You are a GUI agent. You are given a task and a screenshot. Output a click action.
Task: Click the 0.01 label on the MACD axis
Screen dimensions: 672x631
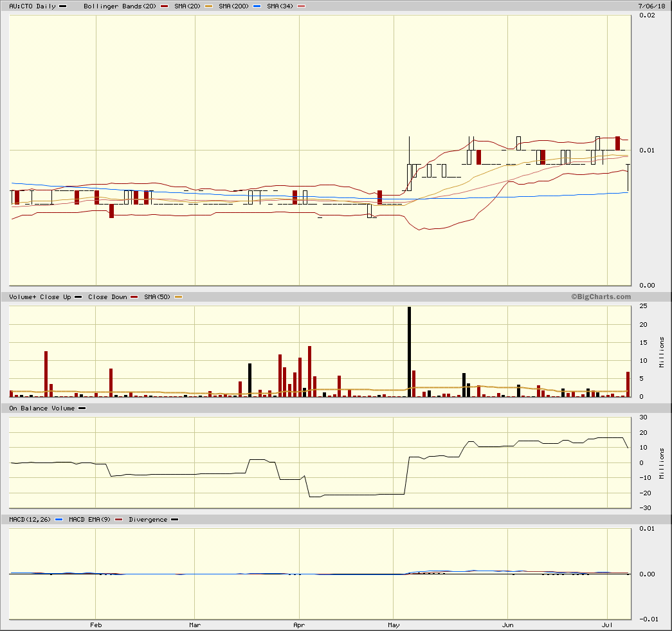[x=647, y=529]
